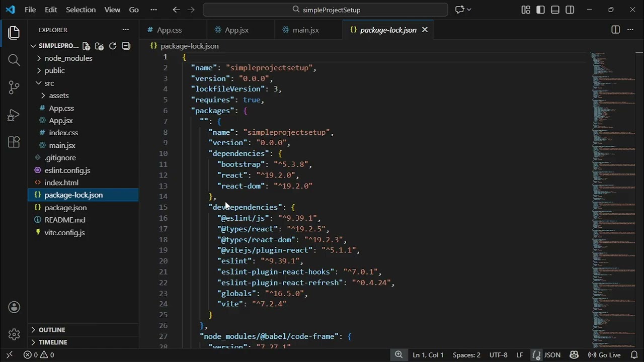Screen dimensions: 644x362
Task: Open the Selection menu
Action: 80,10
